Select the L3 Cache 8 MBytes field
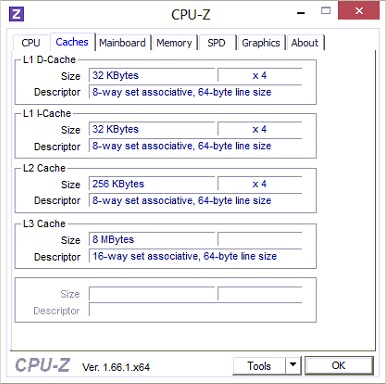 (152, 239)
